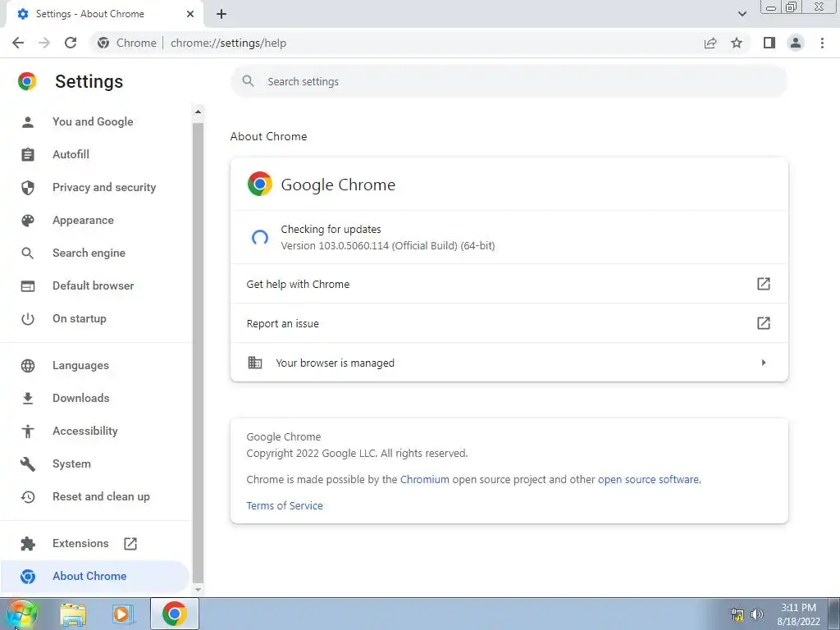Click the Reset and clean up icon
This screenshot has height=630, width=840.
coord(27,496)
